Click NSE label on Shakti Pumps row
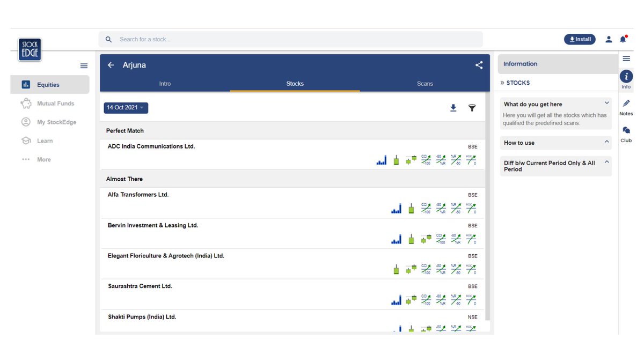644x362 pixels. point(472,317)
